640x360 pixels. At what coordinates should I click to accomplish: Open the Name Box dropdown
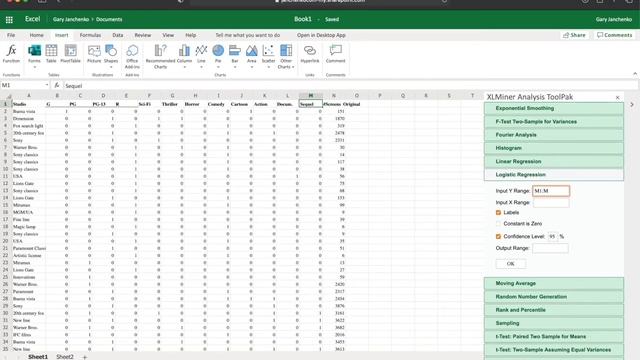pyautogui.click(x=47, y=85)
